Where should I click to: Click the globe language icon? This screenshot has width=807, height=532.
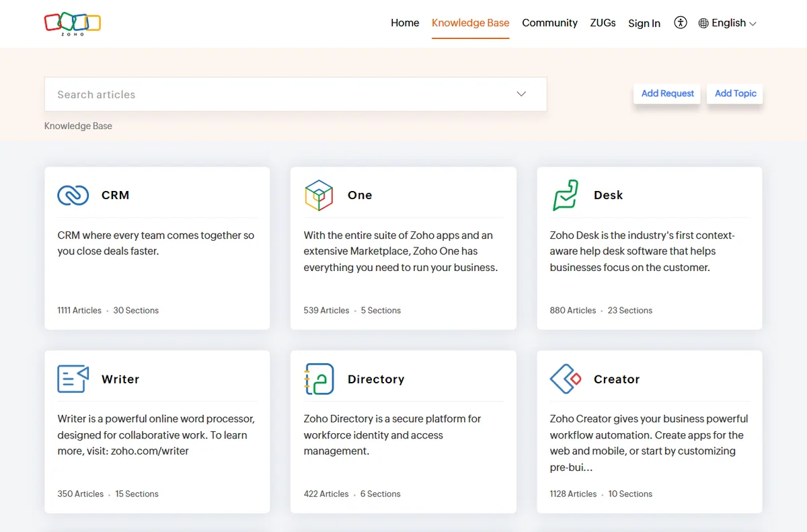coord(703,24)
